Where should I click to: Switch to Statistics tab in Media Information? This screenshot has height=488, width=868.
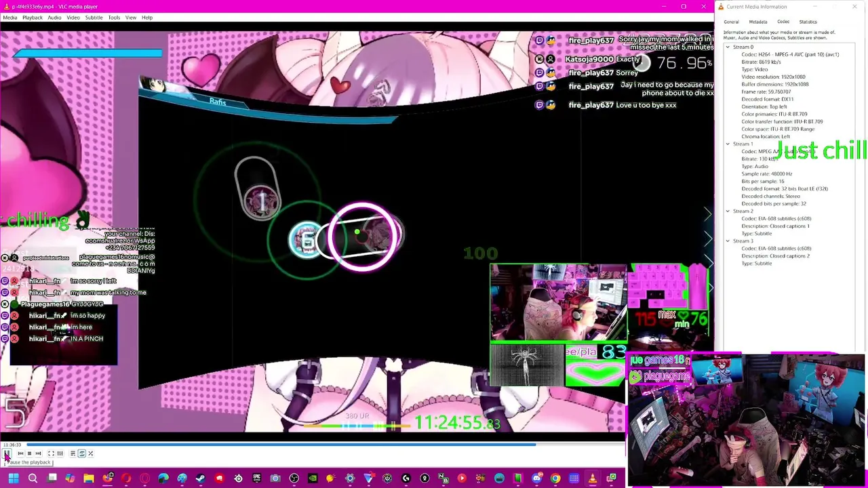808,22
